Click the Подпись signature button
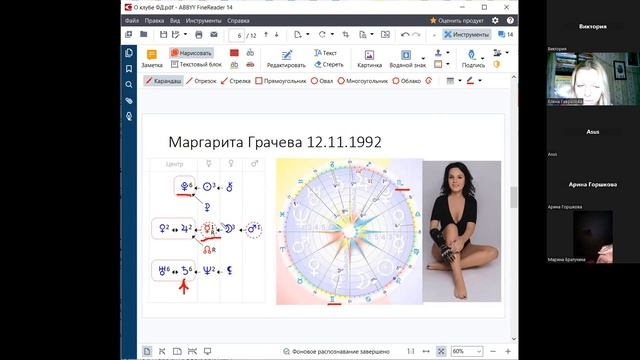This screenshot has width=640, height=360. click(473, 59)
